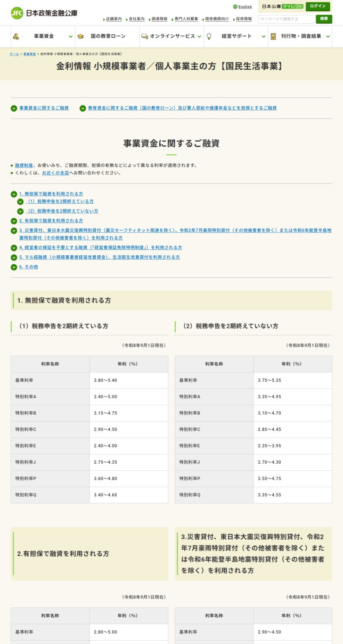
Task: Expand the 事業資金 menu chevron
Action: click(71, 36)
